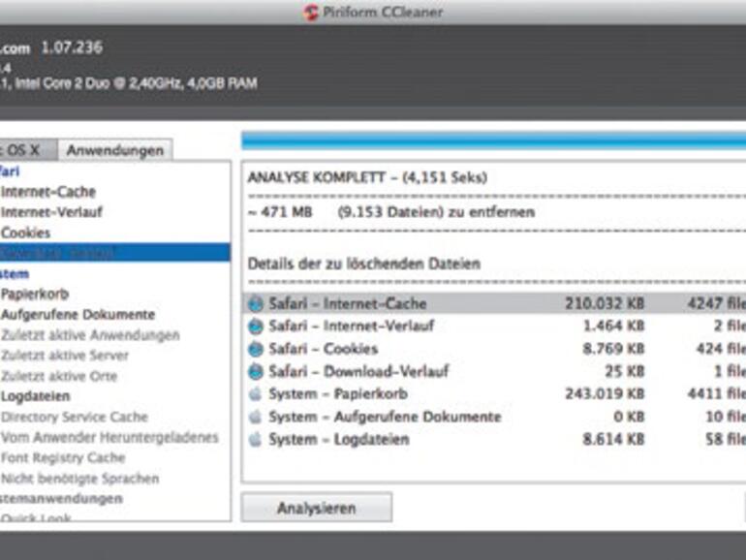Select the Safari – Cookies result row
This screenshot has height=560, width=746.
point(494,349)
